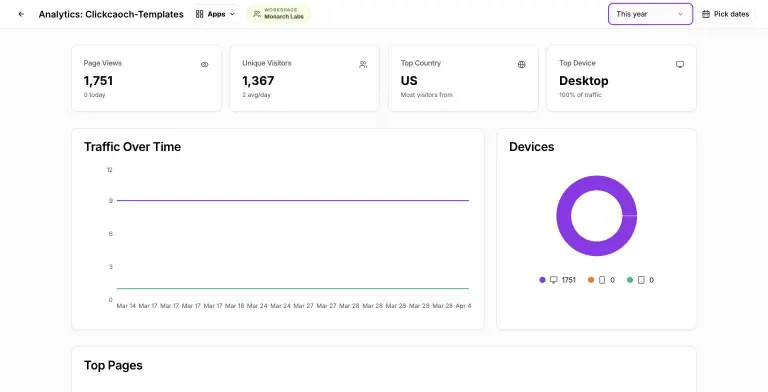The height and width of the screenshot is (392, 768).
Task: Click the green legend dot
Action: pos(630,280)
